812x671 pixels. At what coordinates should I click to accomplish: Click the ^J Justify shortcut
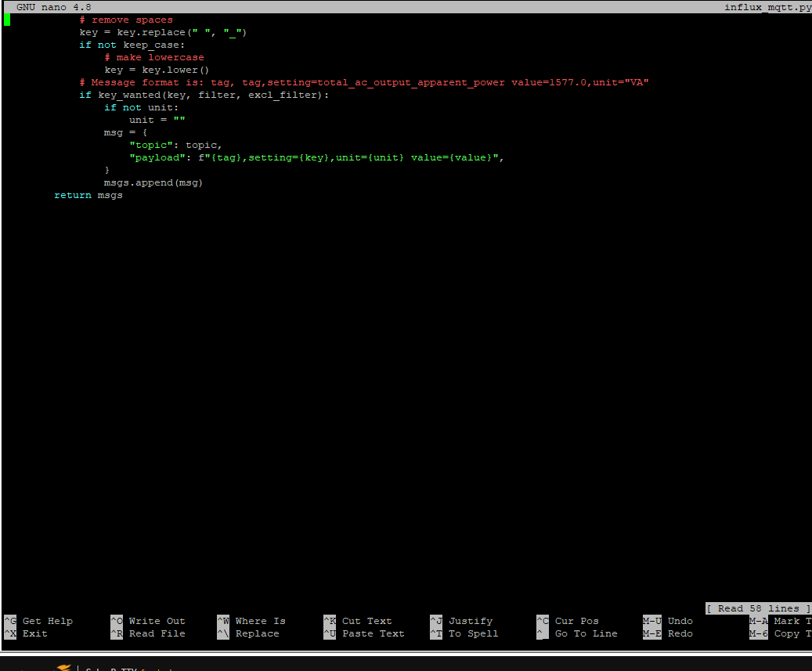pos(462,621)
